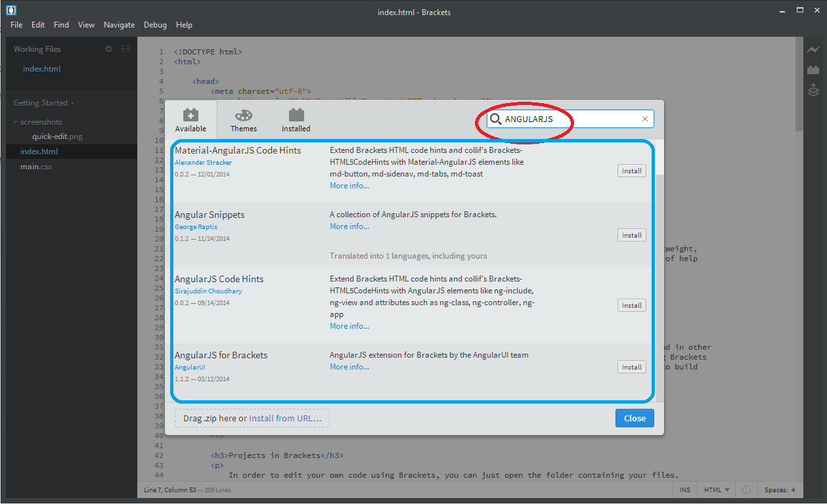Close the Extension Manager dialog

[x=635, y=418]
